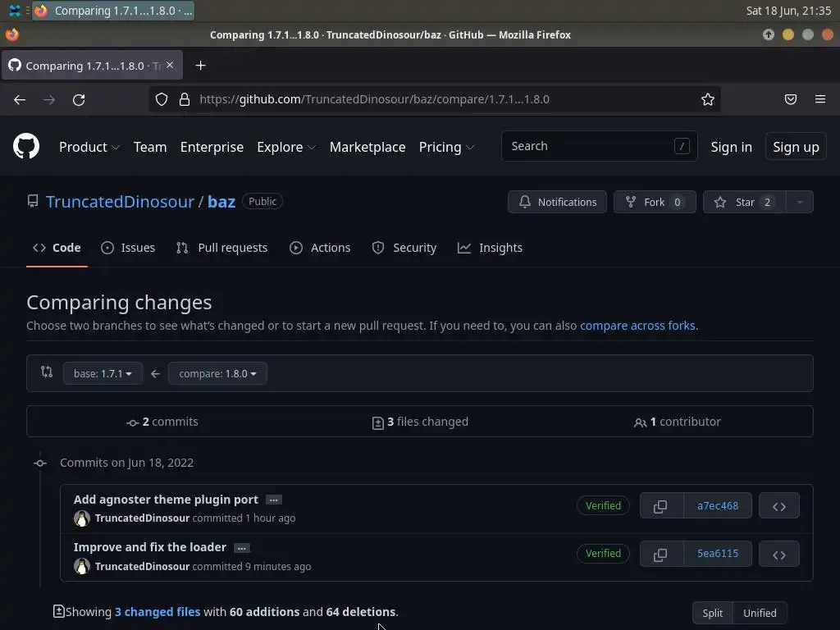Open the Issues tab
The height and width of the screenshot is (630, 840).
(128, 248)
